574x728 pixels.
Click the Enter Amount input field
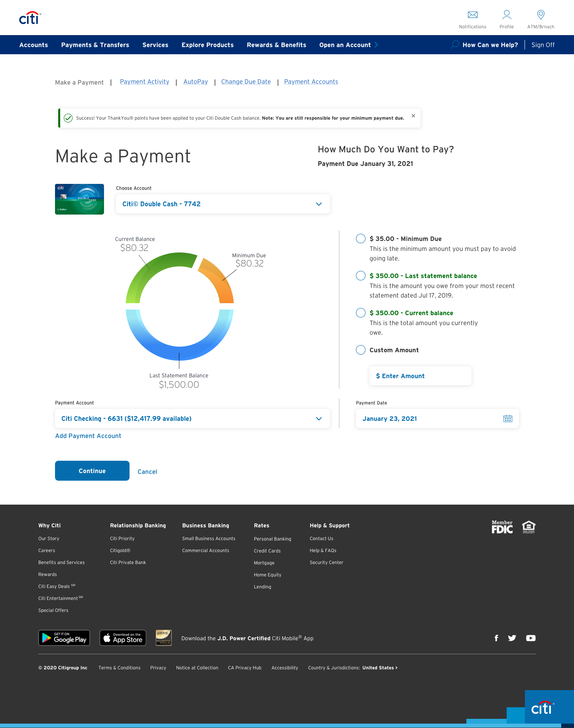(x=421, y=376)
